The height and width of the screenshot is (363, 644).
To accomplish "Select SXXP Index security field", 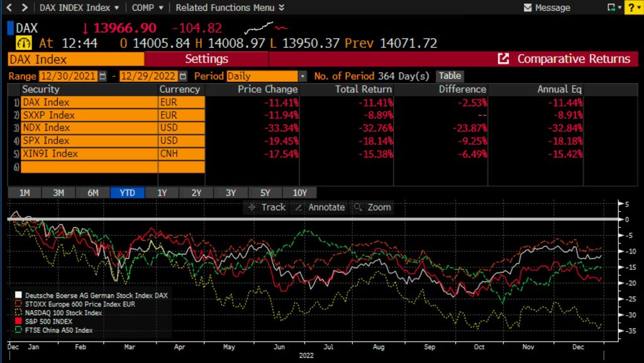I will 89,115.
